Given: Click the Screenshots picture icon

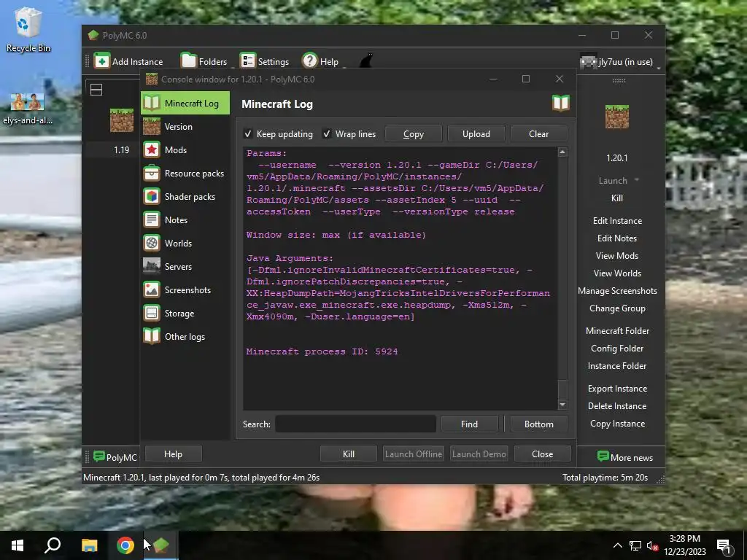Looking at the screenshot, I should click(x=152, y=290).
